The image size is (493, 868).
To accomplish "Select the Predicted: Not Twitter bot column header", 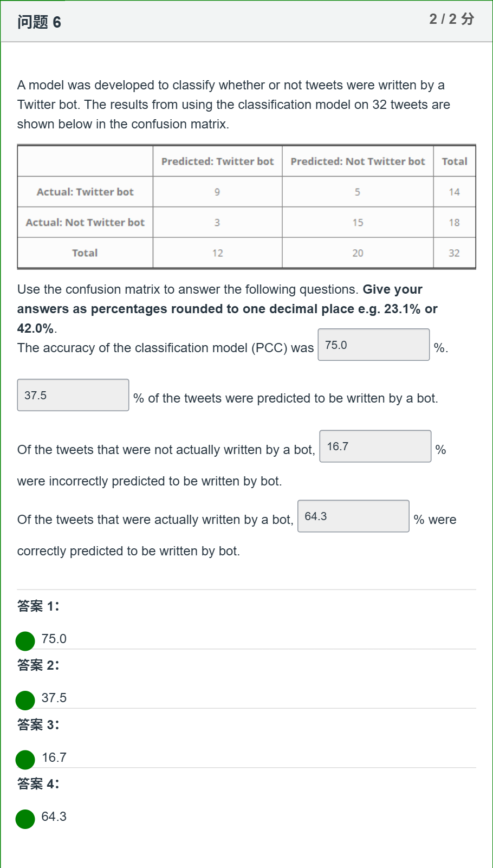I will tap(358, 161).
